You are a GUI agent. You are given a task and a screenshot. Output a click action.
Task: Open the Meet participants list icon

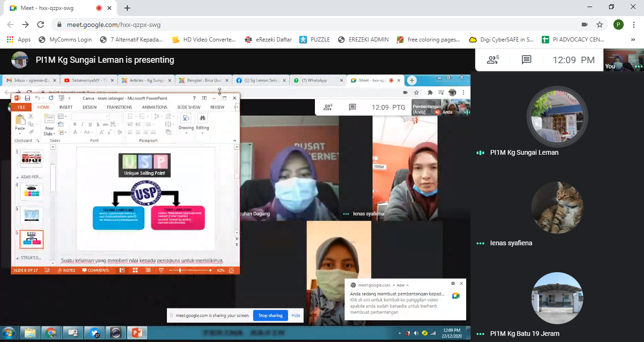point(493,60)
